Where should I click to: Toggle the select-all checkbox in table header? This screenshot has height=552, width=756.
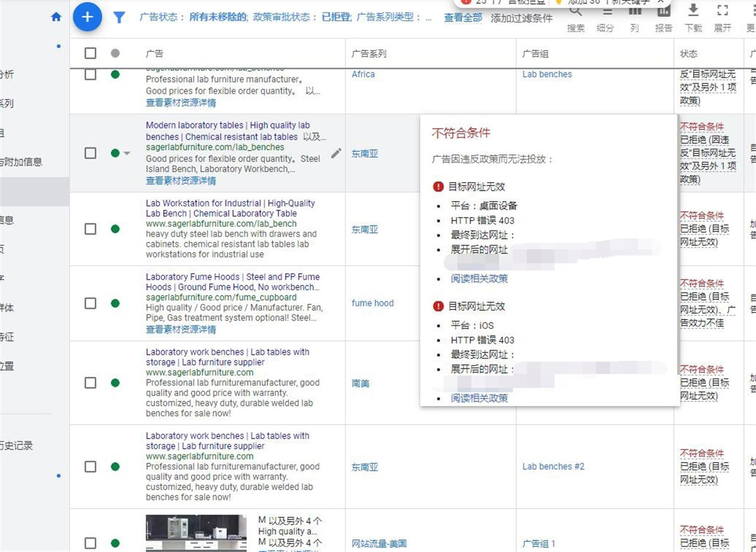pyautogui.click(x=91, y=54)
